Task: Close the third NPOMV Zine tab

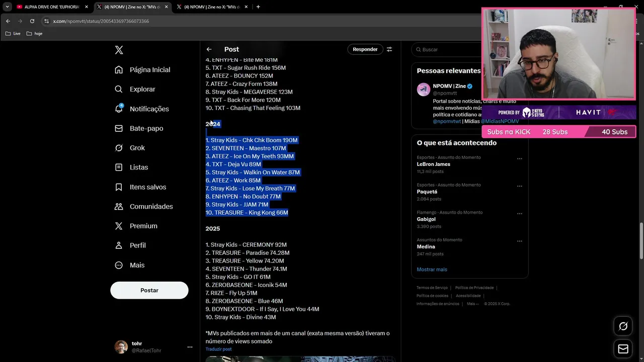Action: pos(246,7)
